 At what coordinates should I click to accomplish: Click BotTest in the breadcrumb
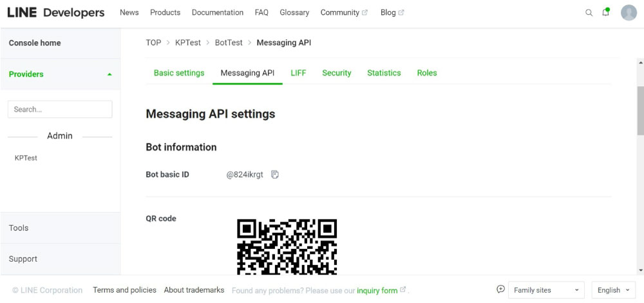229,42
